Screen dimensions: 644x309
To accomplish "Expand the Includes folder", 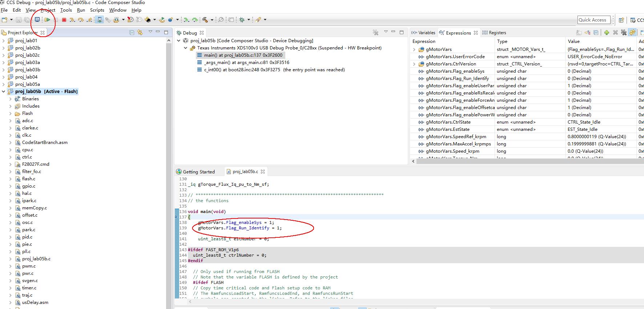I will point(10,106).
